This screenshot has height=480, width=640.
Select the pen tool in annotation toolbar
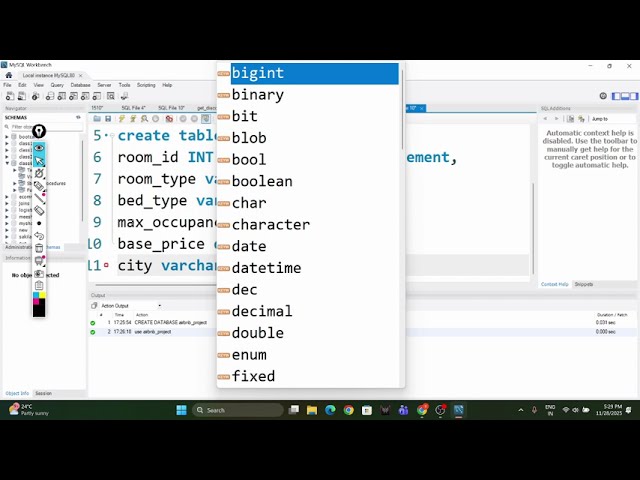tap(39, 173)
